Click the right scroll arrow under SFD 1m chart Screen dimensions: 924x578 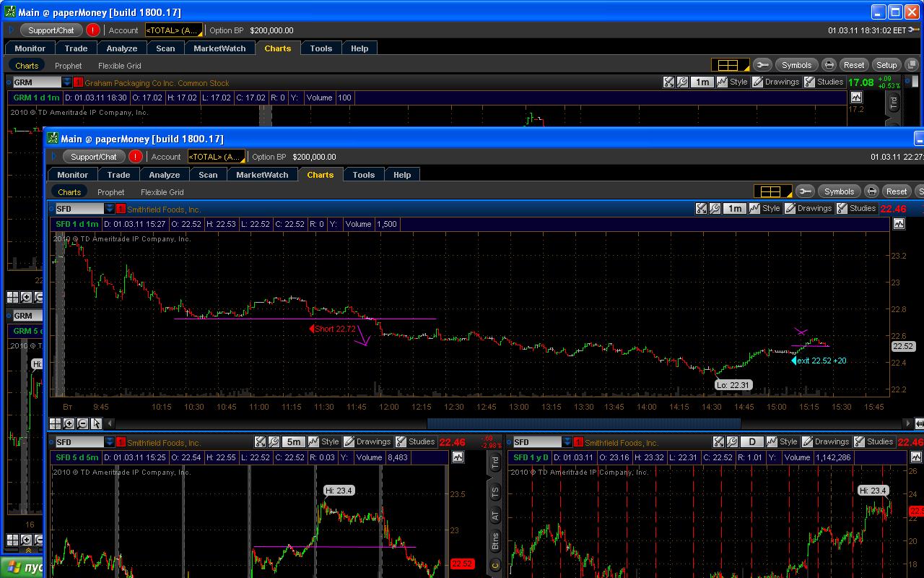tap(908, 423)
